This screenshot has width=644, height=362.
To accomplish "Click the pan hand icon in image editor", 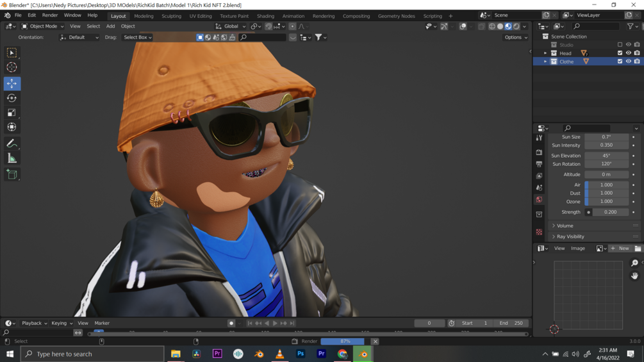I will click(634, 276).
